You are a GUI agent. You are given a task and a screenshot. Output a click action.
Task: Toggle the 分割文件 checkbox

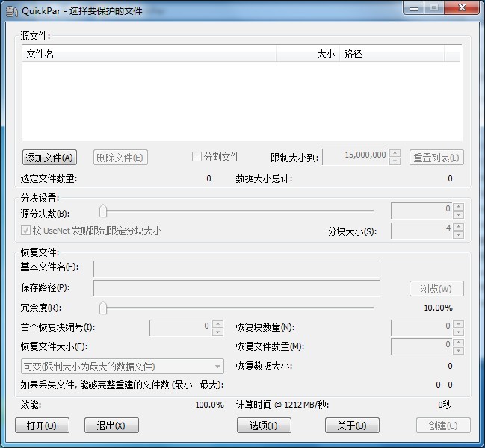click(x=197, y=157)
